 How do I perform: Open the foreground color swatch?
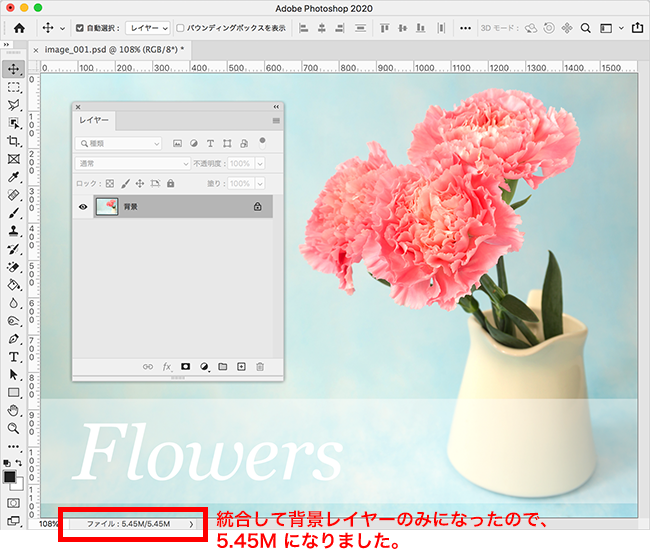click(9, 477)
